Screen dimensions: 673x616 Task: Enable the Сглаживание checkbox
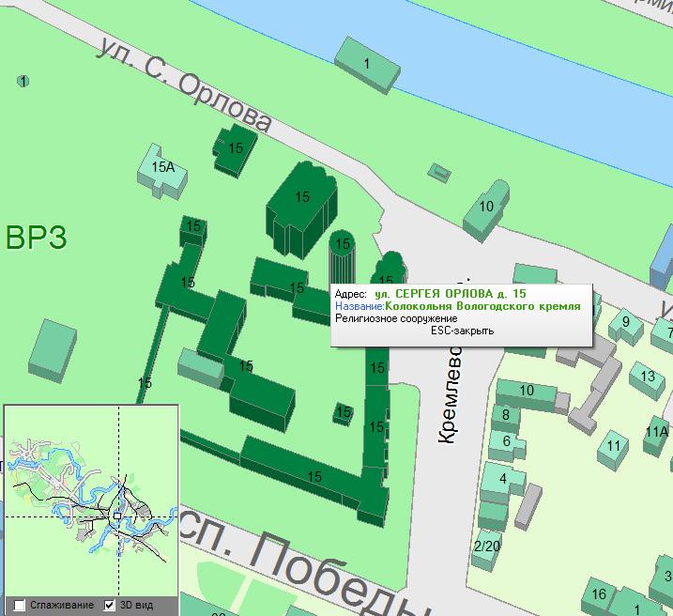[21, 605]
